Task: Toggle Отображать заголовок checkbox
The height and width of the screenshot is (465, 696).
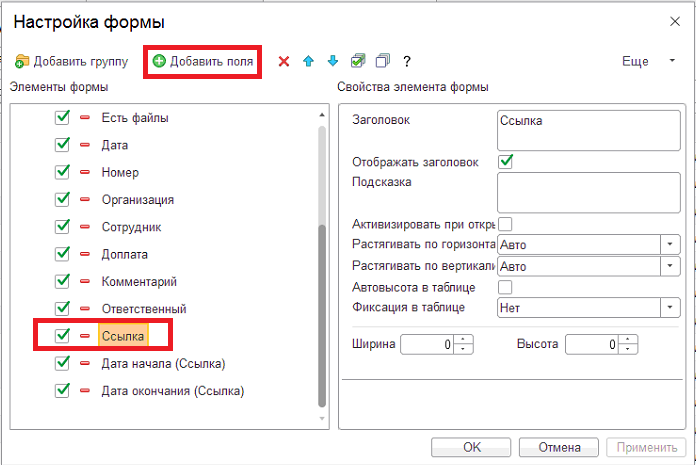Action: tap(506, 162)
